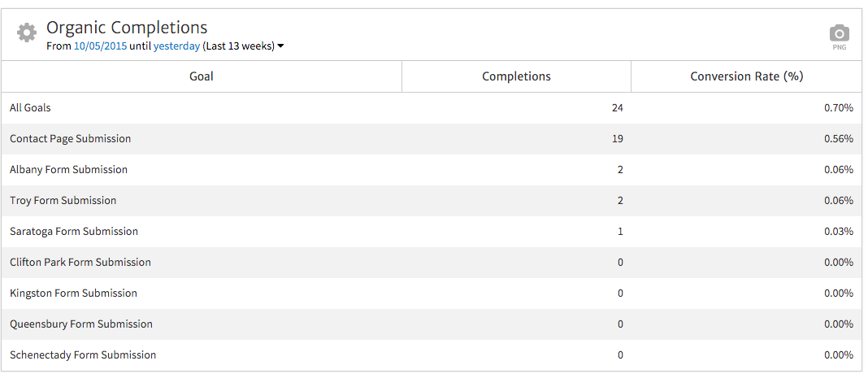This screenshot has height=374, width=868.
Task: Export widget as PNG camera icon
Action: [839, 34]
